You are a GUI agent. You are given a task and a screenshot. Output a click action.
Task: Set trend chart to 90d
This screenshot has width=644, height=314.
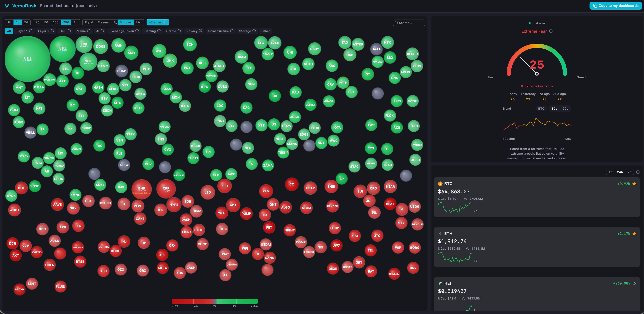pos(565,109)
